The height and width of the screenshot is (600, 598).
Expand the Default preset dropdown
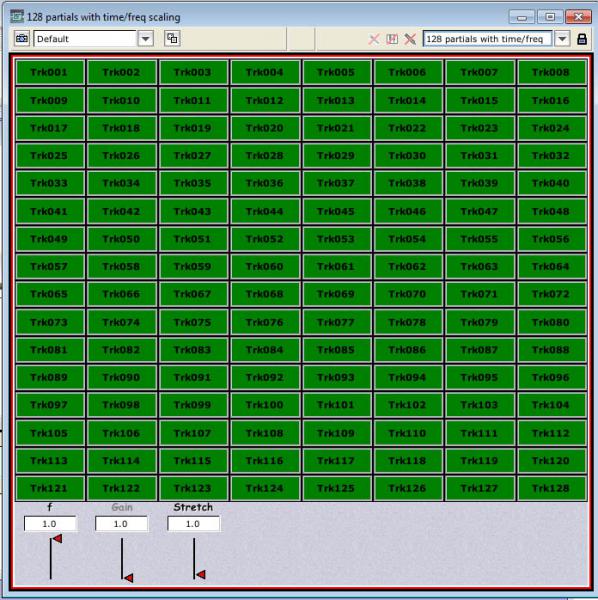145,39
